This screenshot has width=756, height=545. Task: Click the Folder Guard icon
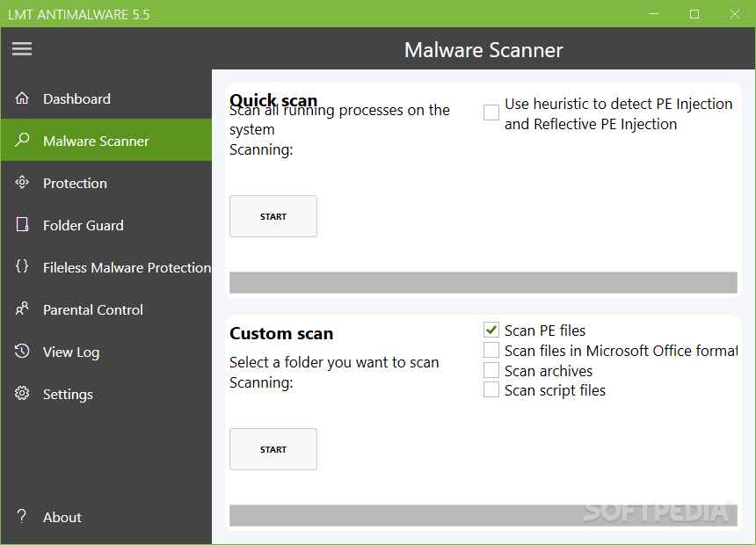22,225
